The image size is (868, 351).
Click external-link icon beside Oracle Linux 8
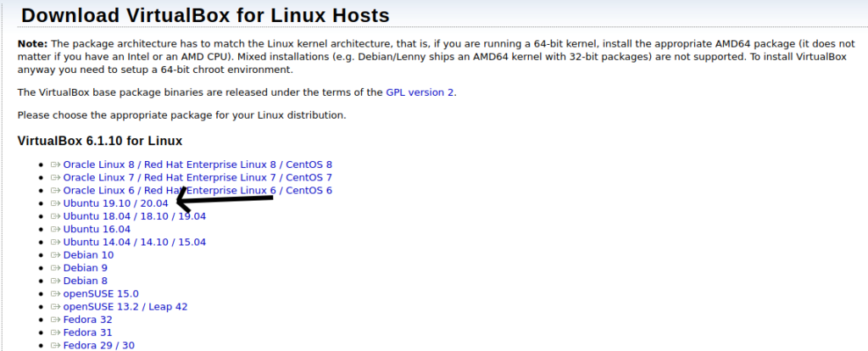coord(55,164)
